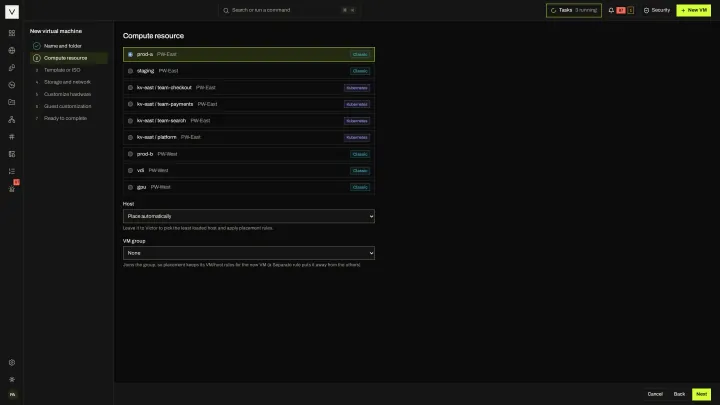The image size is (720, 405).
Task: Click the sidebar icon below the globe
Action: [12, 68]
